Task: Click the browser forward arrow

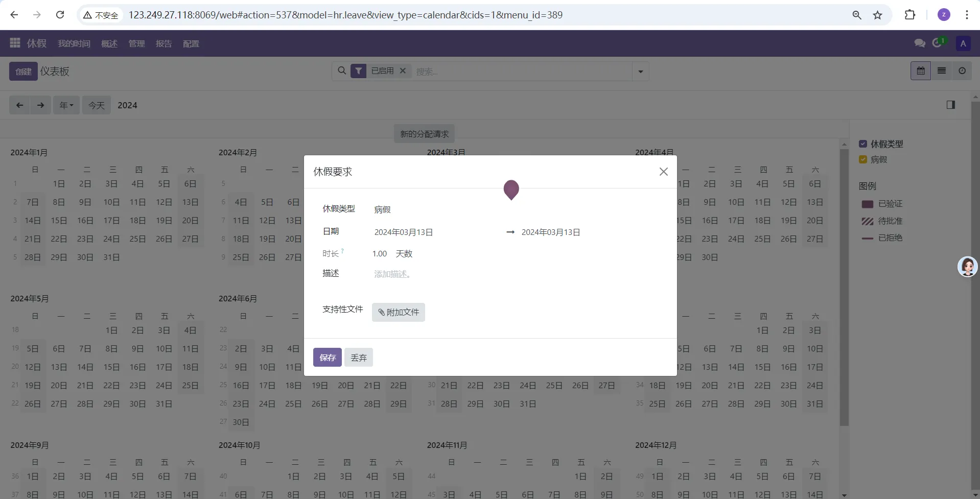Action: point(37,15)
